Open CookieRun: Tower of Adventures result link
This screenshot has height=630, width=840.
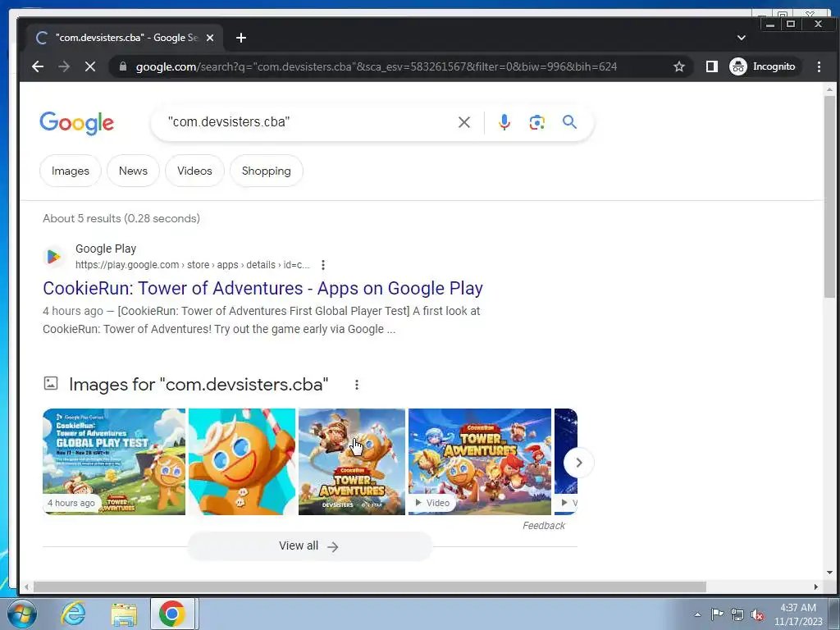[262, 288]
